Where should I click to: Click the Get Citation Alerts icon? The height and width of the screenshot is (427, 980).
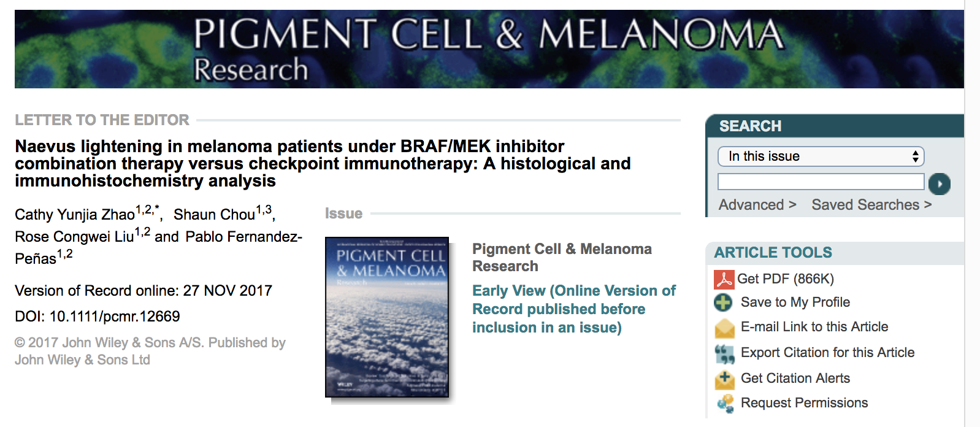[724, 379]
